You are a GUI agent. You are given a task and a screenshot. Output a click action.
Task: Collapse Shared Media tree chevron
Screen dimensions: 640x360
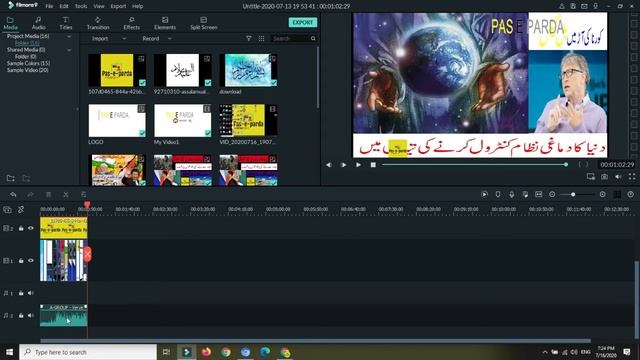[69, 50]
